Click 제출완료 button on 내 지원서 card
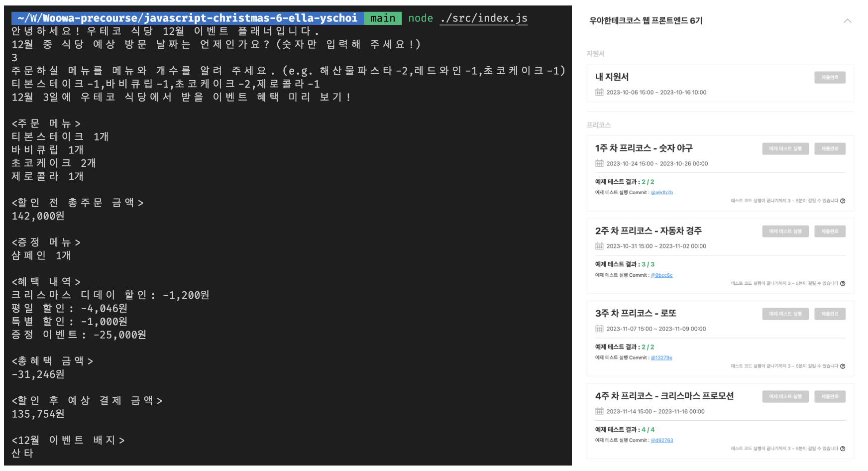 click(830, 77)
